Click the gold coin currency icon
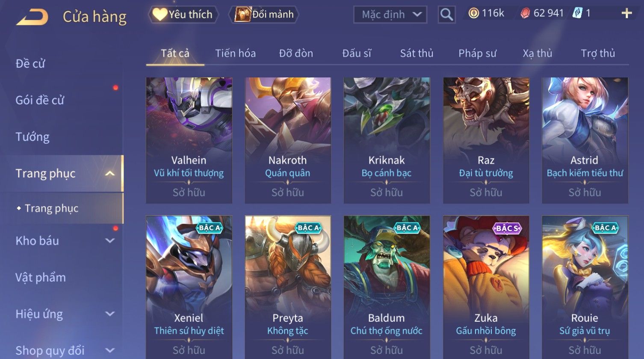 pyautogui.click(x=473, y=14)
